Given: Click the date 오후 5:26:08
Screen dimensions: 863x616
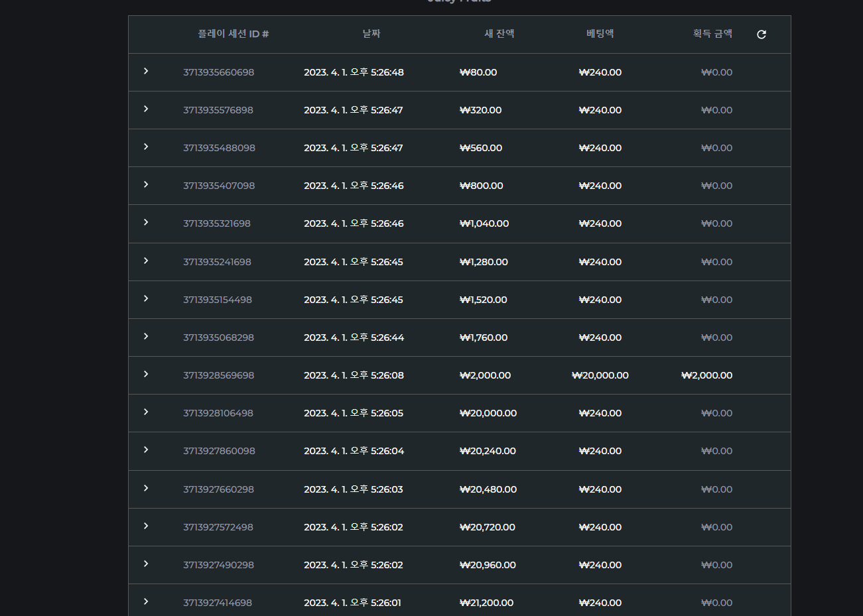Looking at the screenshot, I should pyautogui.click(x=354, y=375).
